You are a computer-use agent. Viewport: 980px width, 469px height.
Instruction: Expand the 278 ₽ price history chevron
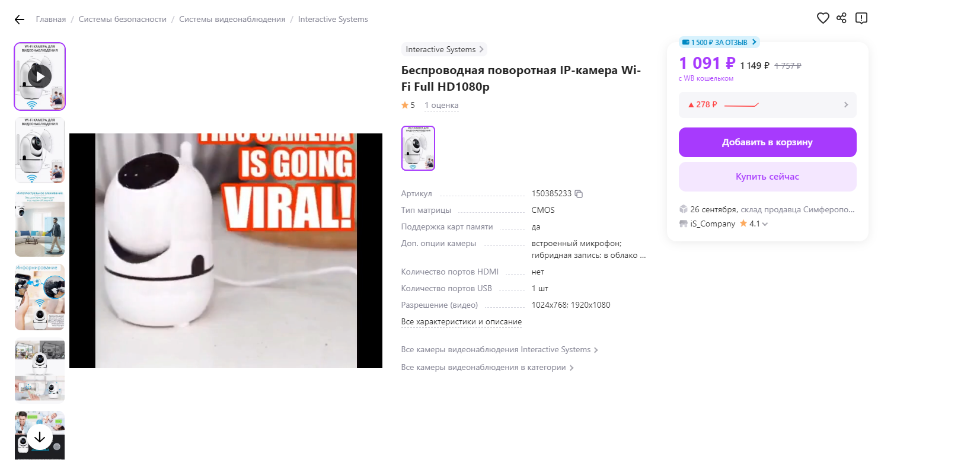tap(846, 104)
